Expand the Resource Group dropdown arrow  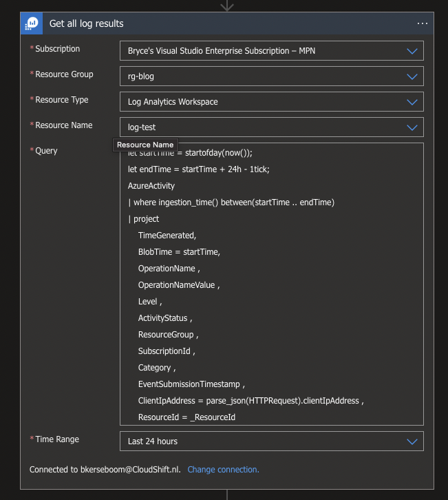(x=412, y=76)
